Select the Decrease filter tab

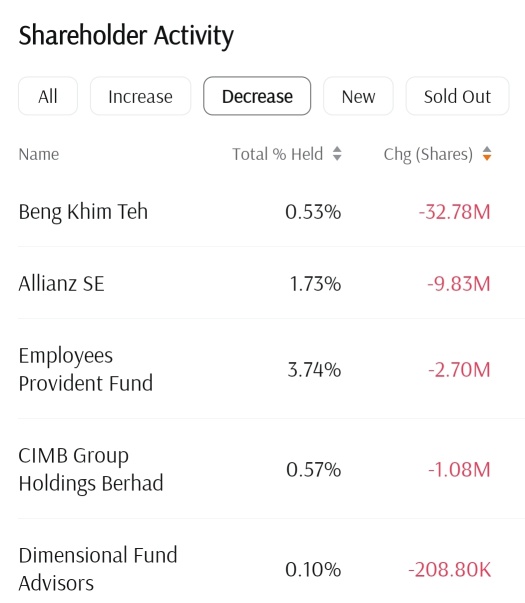pos(257,96)
